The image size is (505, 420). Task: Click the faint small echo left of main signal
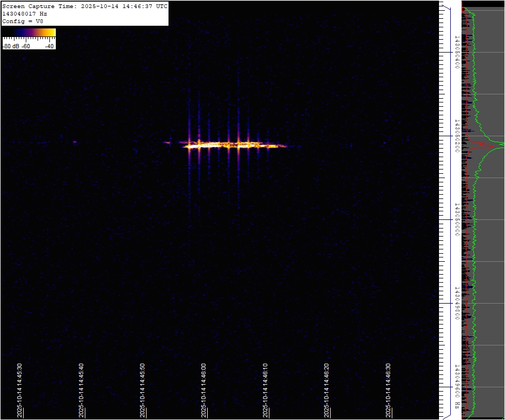pos(75,142)
